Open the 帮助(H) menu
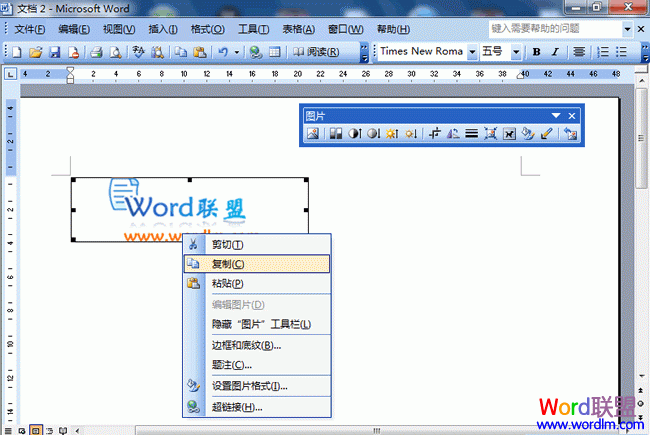 (393, 29)
